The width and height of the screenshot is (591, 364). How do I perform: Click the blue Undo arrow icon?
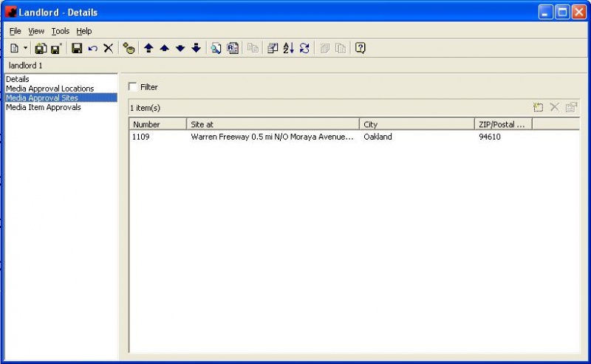pos(93,48)
